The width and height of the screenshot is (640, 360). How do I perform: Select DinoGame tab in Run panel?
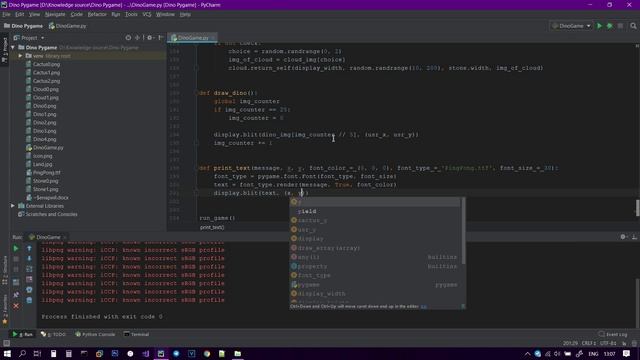pos(47,237)
